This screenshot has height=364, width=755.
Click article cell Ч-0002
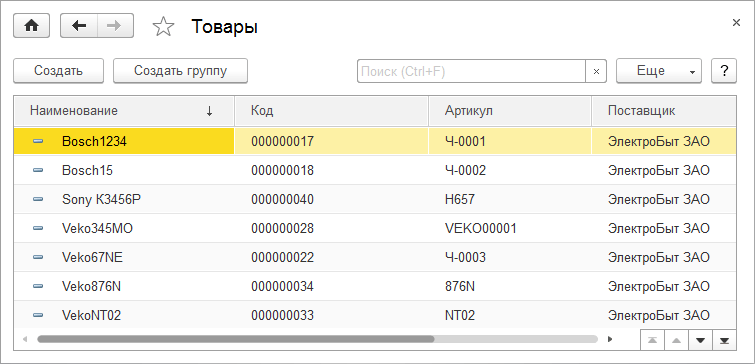[509, 170]
